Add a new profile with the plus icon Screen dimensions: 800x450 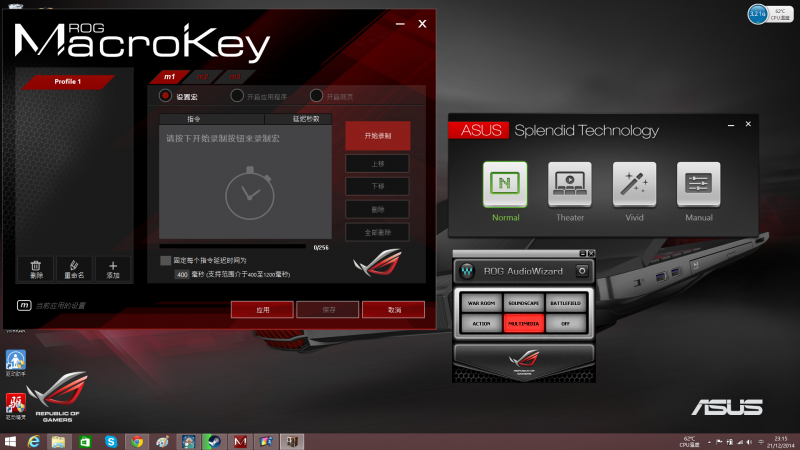113,268
